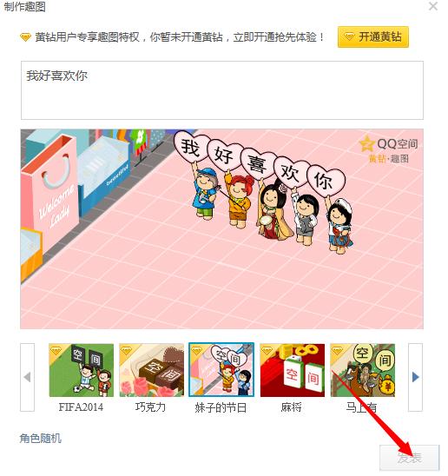Click the 麻将 label under the thumbnail

292,407
